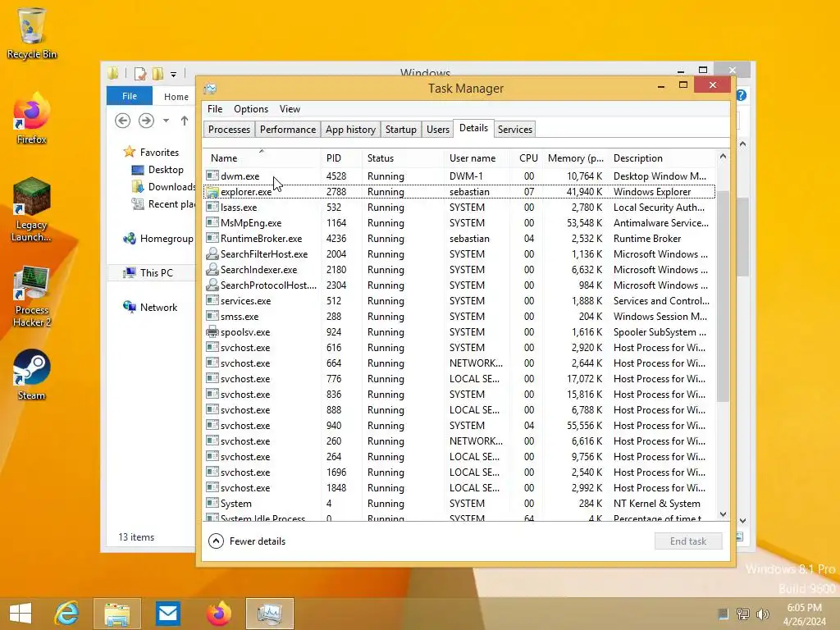Select the smss.exe process row
Image resolution: width=840 pixels, height=630 pixels.
click(x=459, y=316)
